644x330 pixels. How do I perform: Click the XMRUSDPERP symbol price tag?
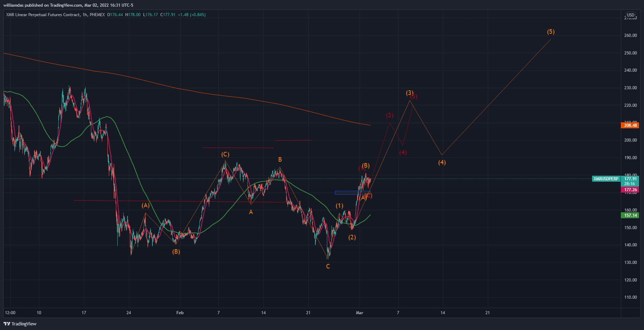(606, 179)
